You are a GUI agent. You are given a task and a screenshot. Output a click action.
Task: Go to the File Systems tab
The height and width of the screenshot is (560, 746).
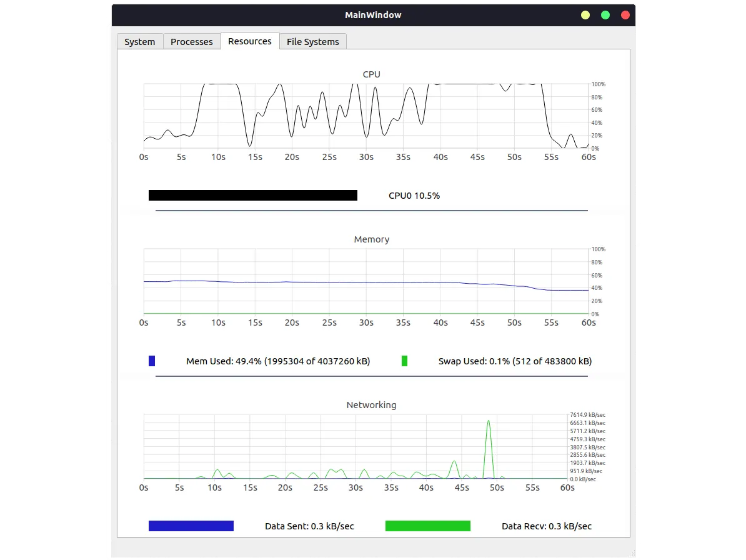tap(312, 41)
